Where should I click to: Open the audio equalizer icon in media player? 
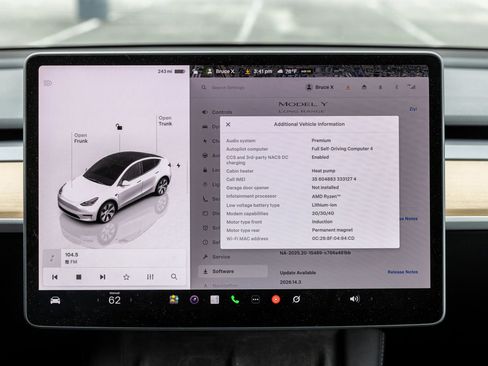150,277
